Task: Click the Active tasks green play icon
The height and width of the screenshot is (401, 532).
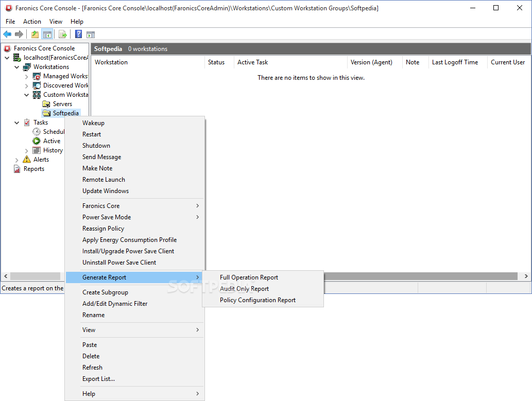Action: tap(37, 141)
